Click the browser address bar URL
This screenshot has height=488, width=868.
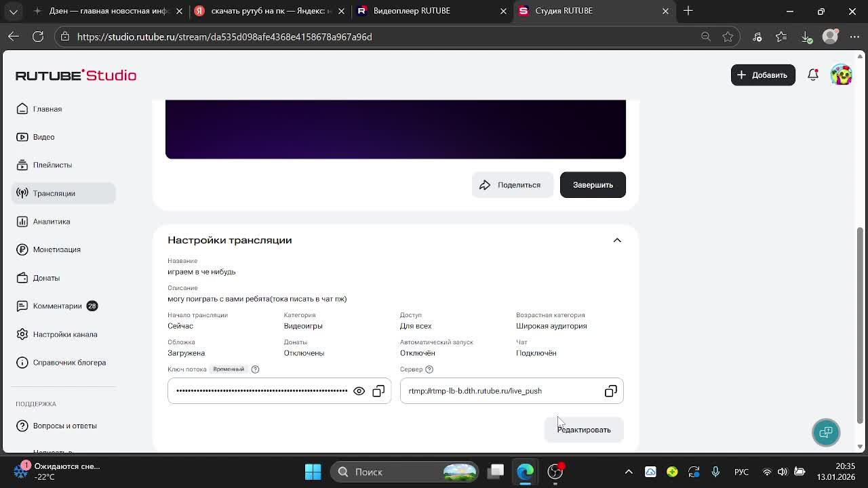click(x=224, y=37)
